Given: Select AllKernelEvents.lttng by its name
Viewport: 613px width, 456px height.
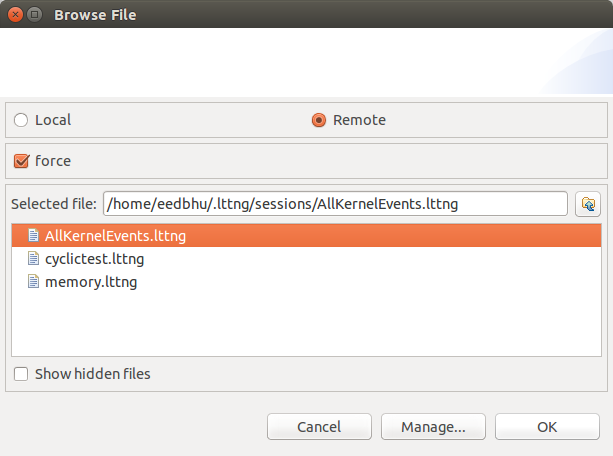Looking at the screenshot, I should coord(116,236).
